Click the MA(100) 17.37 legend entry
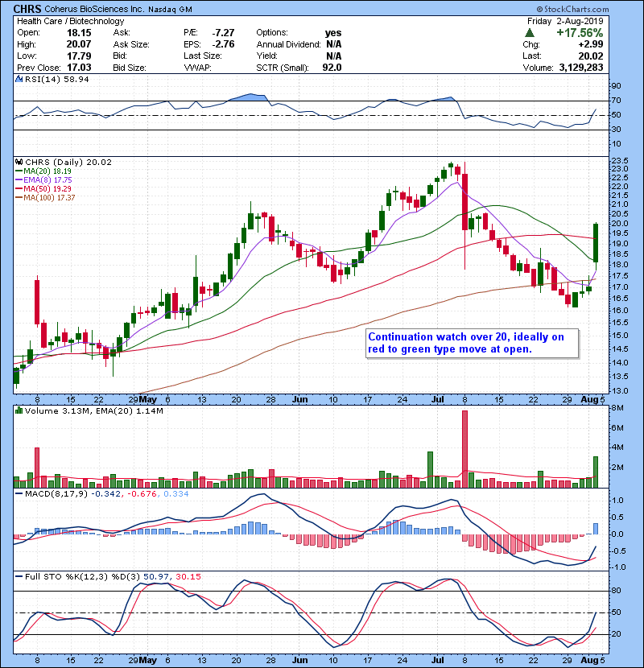Image resolution: width=644 pixels, height=668 pixels. coord(45,198)
